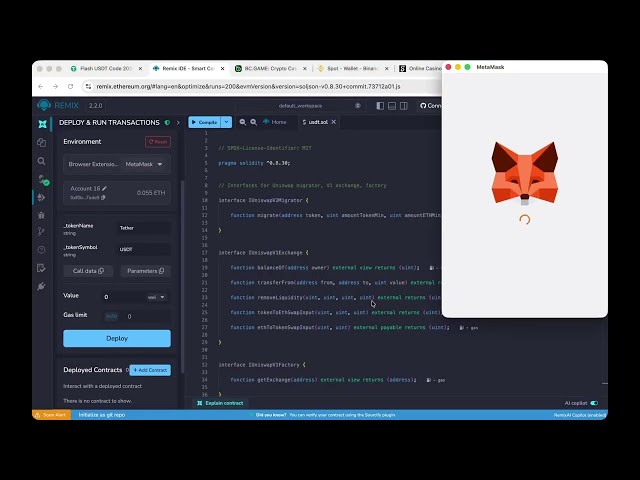Screen dimensions: 640x480
Task: Click the workspace settings icon near default_workspace
Action: pos(358,106)
